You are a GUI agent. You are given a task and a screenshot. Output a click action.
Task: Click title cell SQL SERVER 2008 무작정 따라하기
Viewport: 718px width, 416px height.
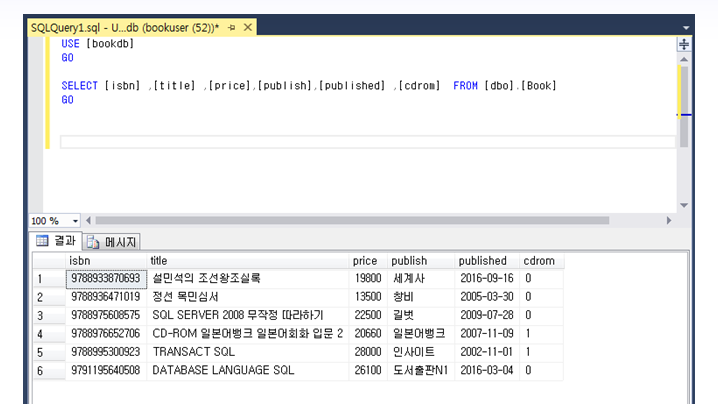pos(248,315)
